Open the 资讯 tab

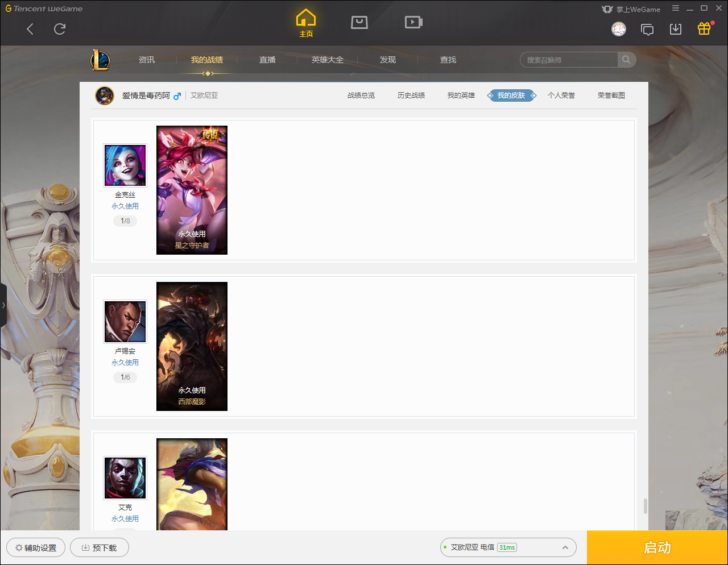147,60
